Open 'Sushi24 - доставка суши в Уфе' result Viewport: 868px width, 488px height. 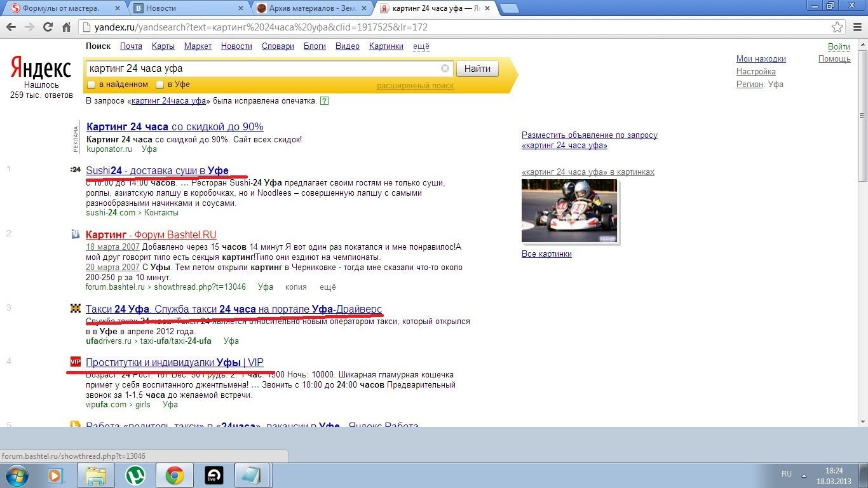tap(157, 170)
